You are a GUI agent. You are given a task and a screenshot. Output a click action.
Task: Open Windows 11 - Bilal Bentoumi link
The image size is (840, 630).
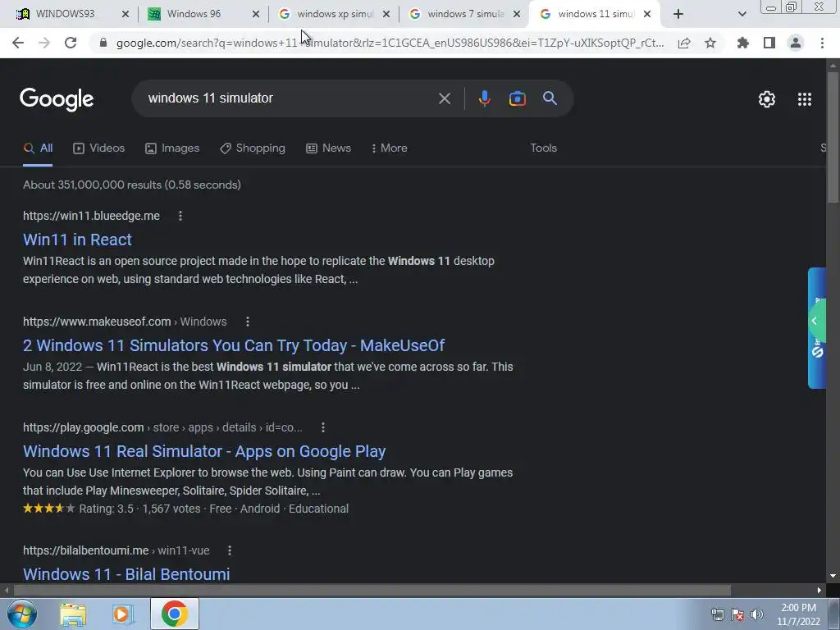[126, 573]
